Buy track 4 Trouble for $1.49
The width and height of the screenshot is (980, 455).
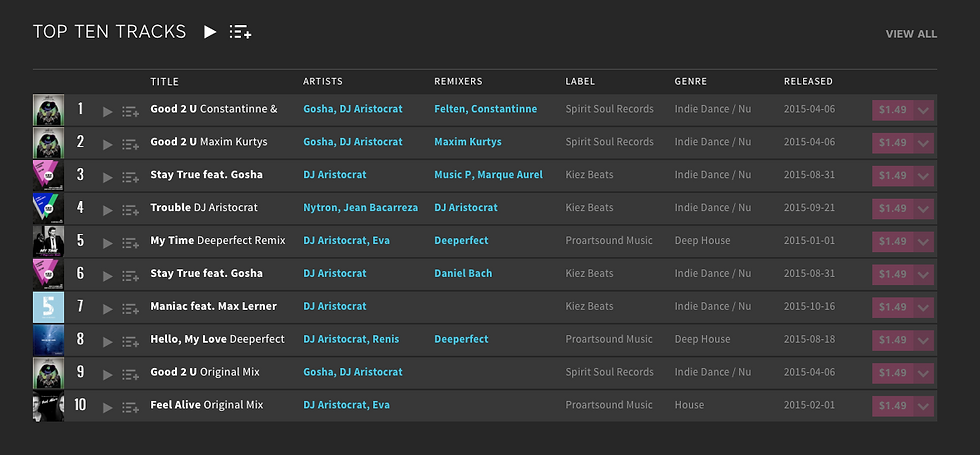click(x=892, y=209)
